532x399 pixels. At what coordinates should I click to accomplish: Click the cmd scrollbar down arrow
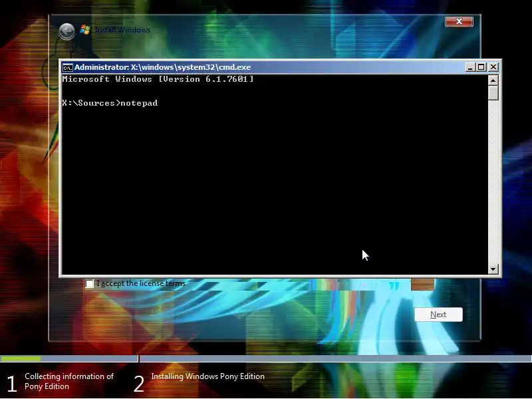(493, 269)
